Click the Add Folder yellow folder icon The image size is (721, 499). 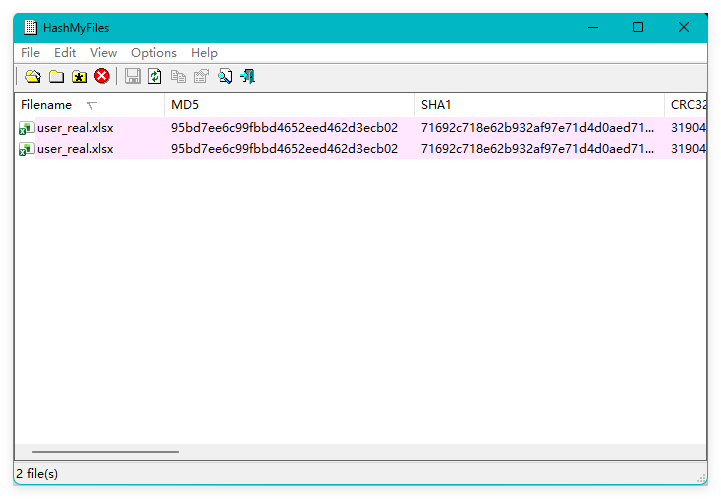point(57,76)
